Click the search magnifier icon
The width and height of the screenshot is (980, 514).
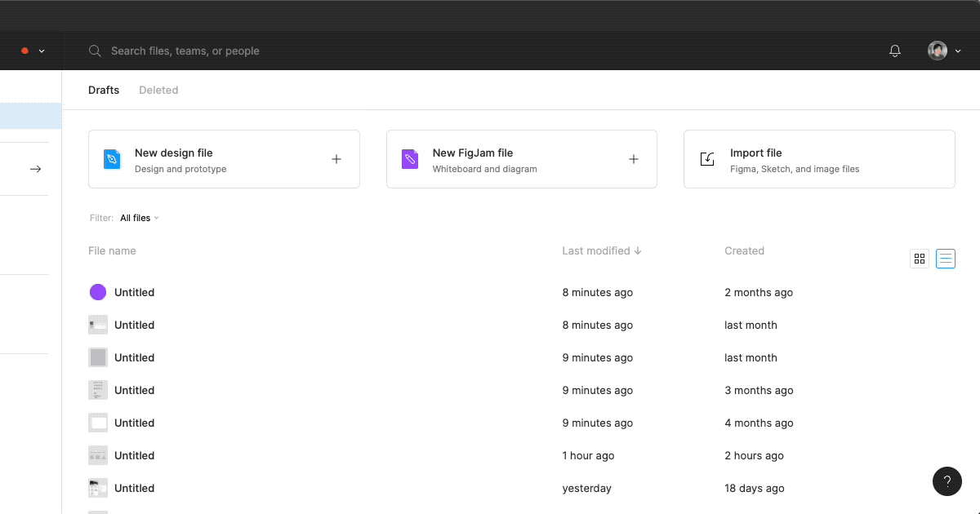pyautogui.click(x=95, y=51)
